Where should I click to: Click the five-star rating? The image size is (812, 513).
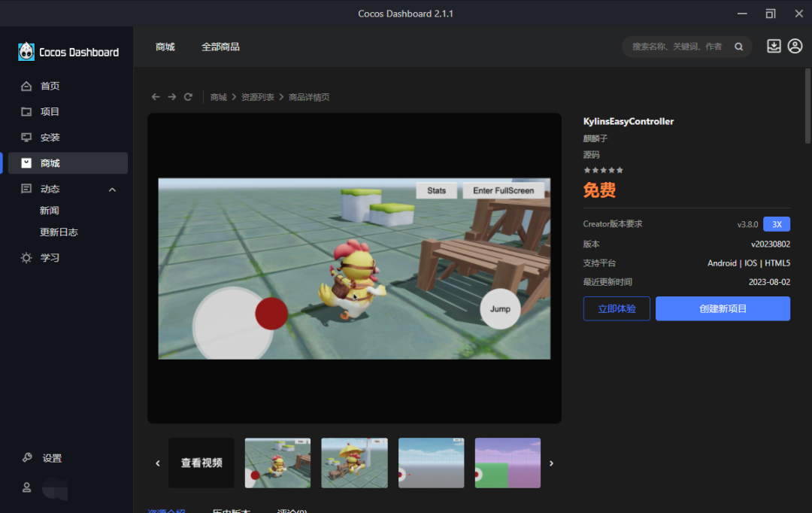coord(603,170)
